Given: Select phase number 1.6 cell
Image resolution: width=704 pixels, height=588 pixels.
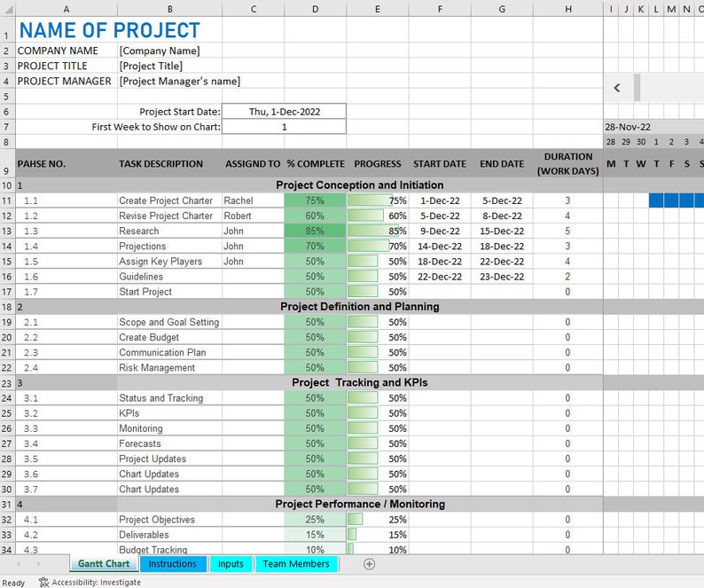Looking at the screenshot, I should (x=66, y=277).
